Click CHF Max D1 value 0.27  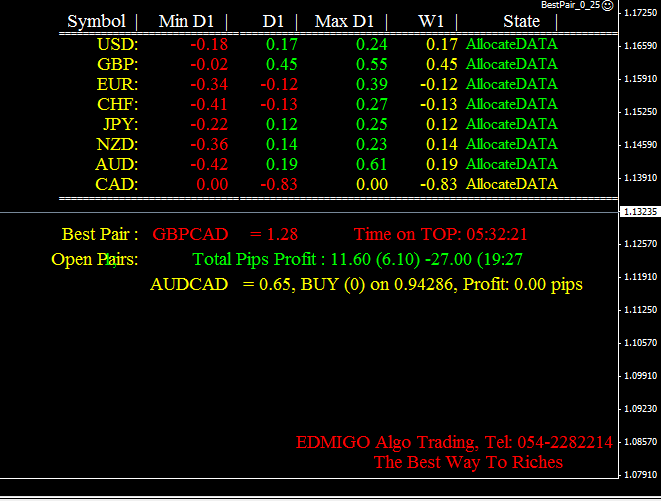372,104
